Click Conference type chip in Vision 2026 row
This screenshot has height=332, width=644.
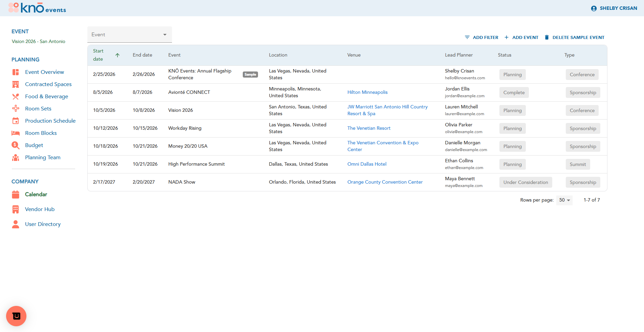(x=582, y=111)
